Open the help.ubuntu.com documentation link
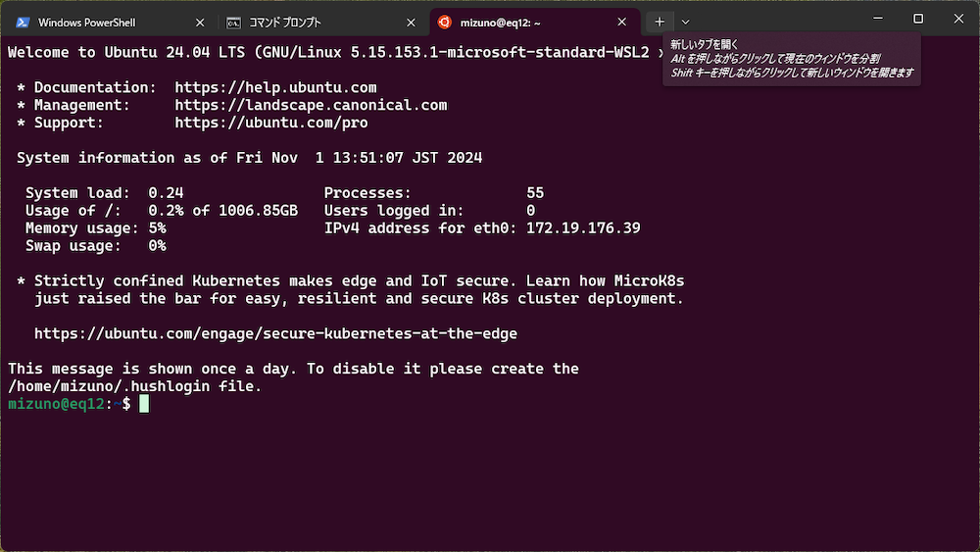980x552 pixels. tap(275, 87)
